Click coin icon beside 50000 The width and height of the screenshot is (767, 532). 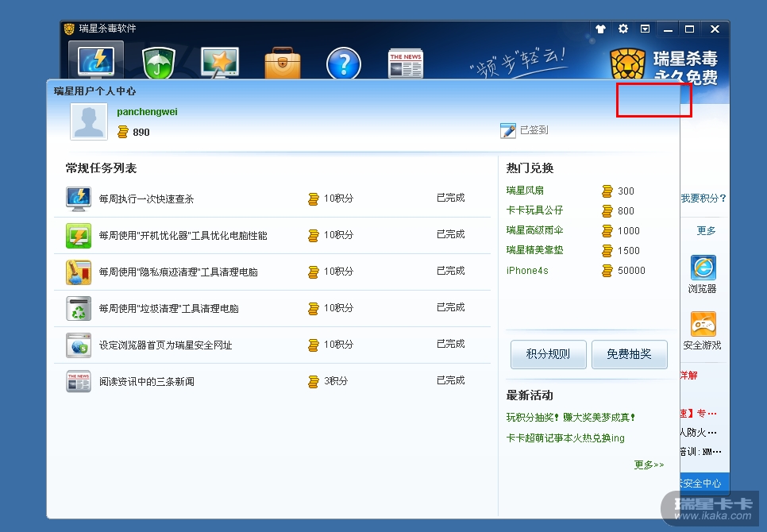pyautogui.click(x=607, y=271)
